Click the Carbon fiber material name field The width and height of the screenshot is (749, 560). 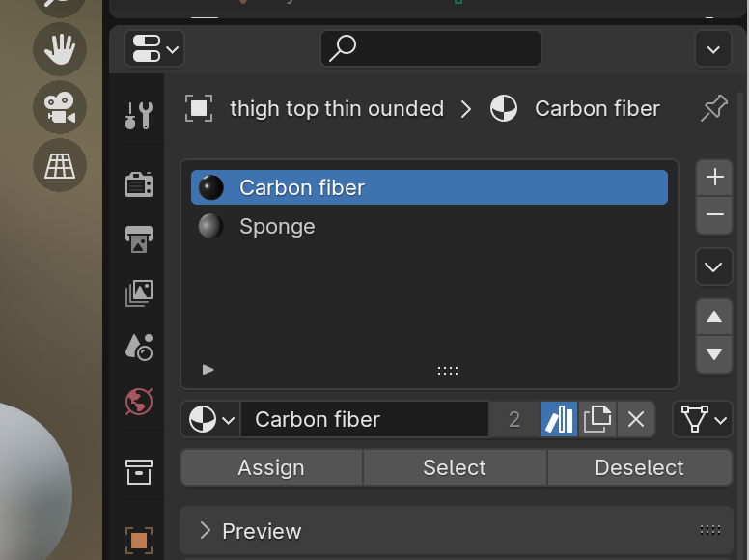pyautogui.click(x=365, y=420)
